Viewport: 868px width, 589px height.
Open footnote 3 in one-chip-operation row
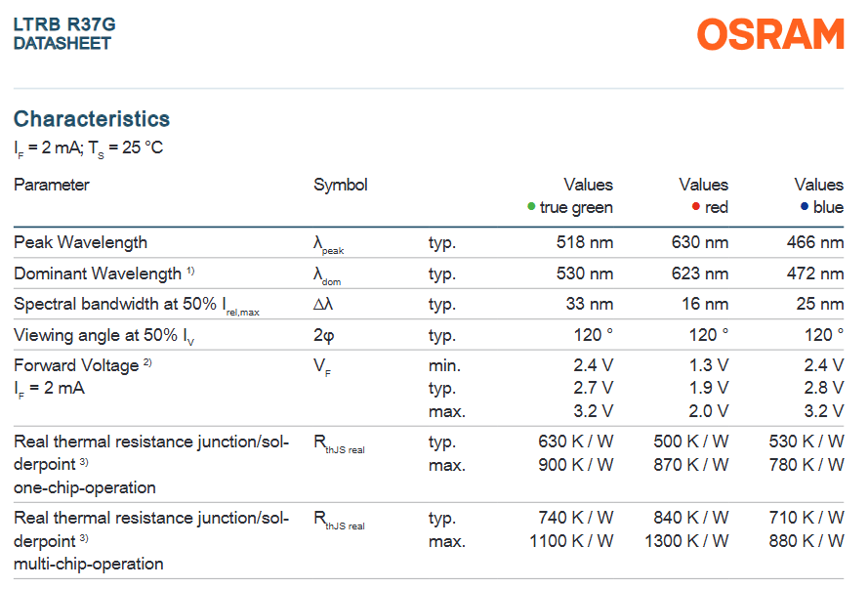tap(85, 461)
